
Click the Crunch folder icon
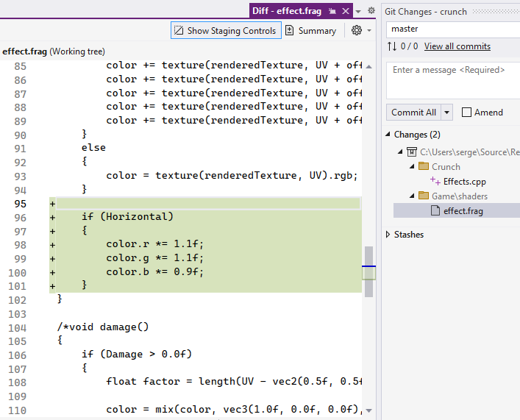coord(424,166)
